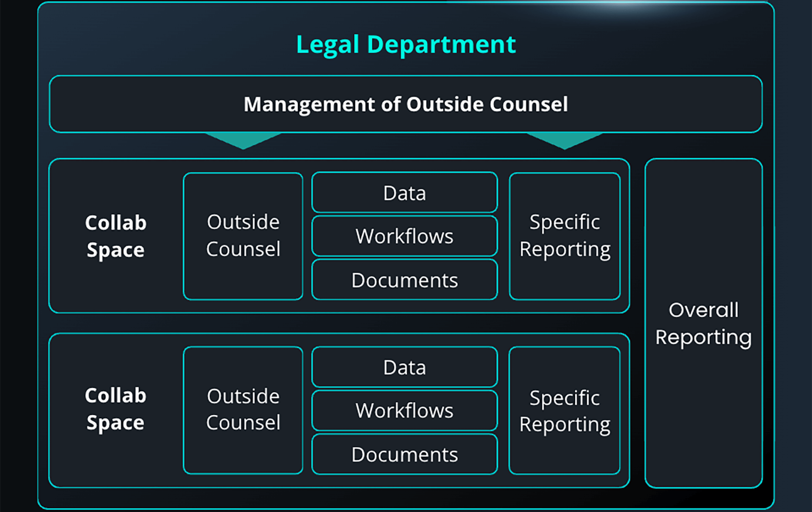The height and width of the screenshot is (512, 812).
Task: Click the Legal Department title
Action: tap(406, 44)
